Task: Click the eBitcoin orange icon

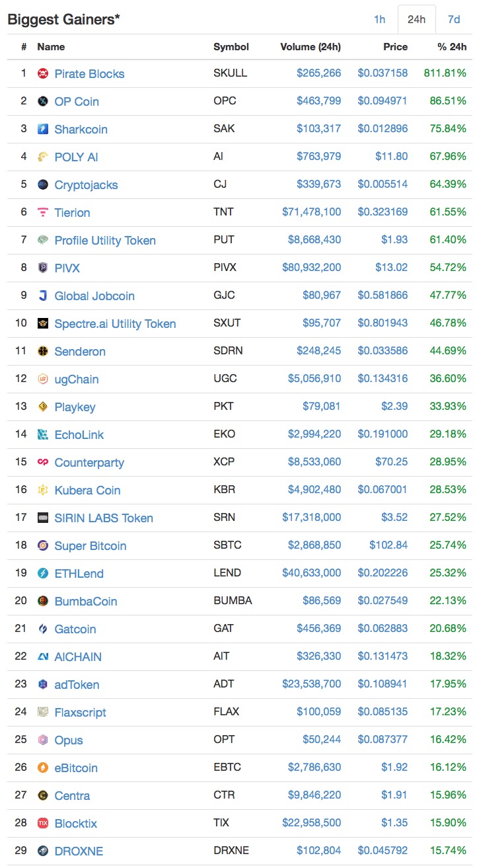Action: point(43,768)
